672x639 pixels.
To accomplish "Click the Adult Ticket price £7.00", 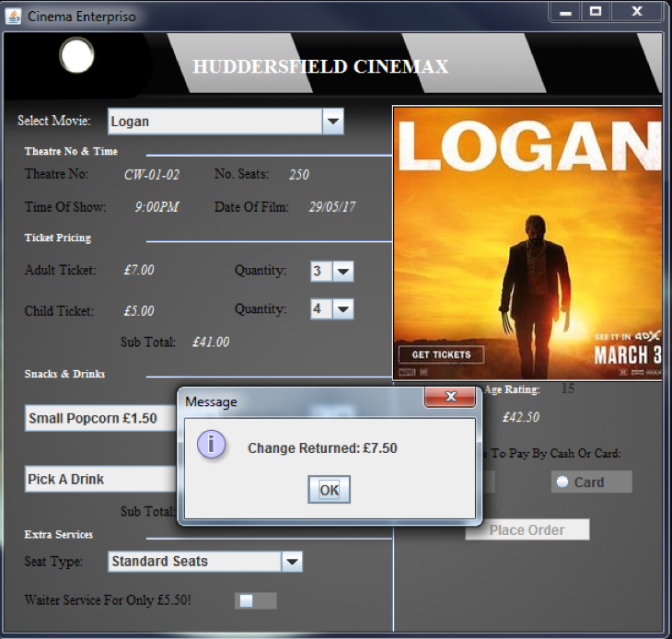I will point(139,270).
